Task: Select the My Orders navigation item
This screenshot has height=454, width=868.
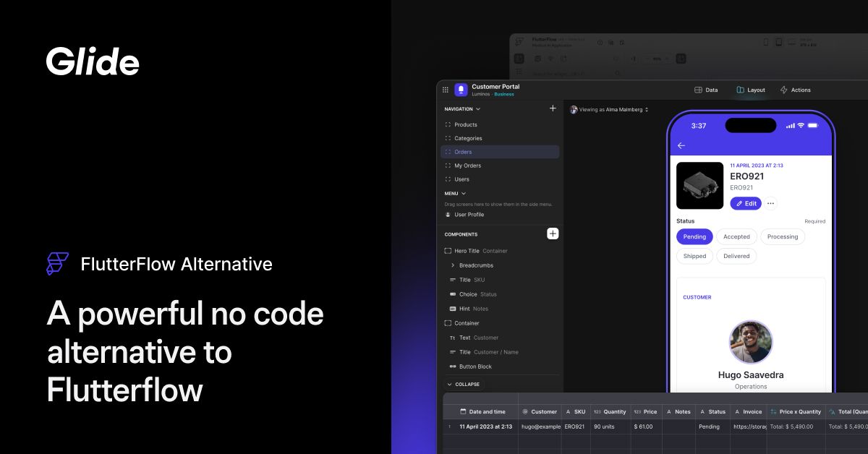Action: (x=500, y=166)
